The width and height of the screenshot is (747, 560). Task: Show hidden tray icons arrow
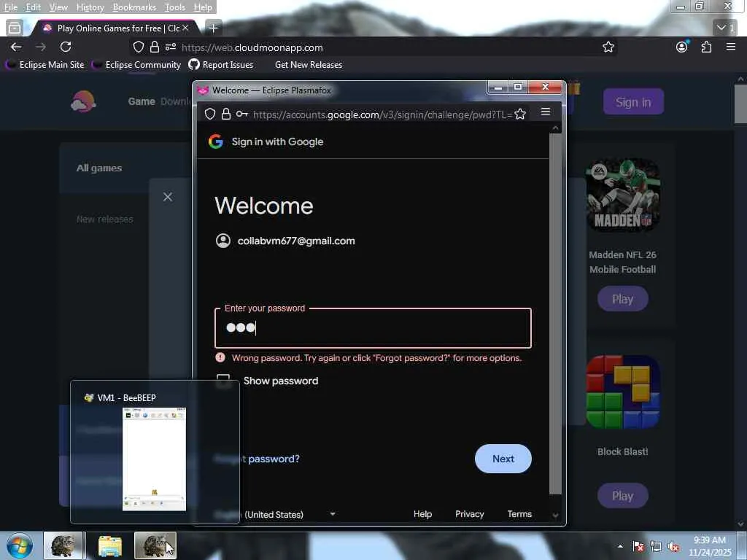tap(620, 546)
